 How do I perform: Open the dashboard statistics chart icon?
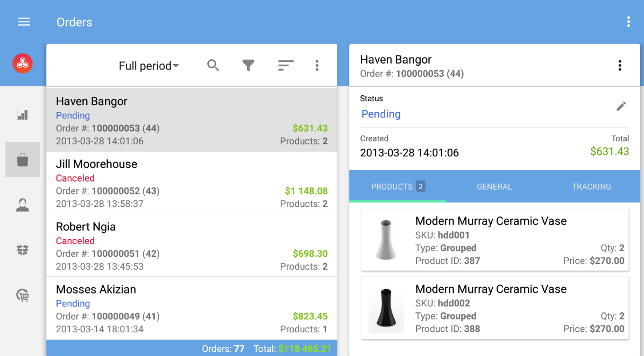click(x=23, y=115)
